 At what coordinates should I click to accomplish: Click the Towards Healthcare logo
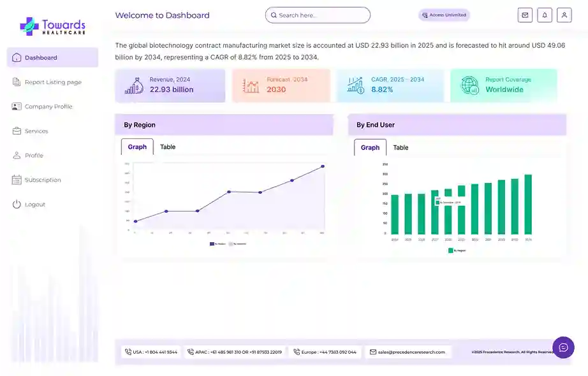click(52, 25)
